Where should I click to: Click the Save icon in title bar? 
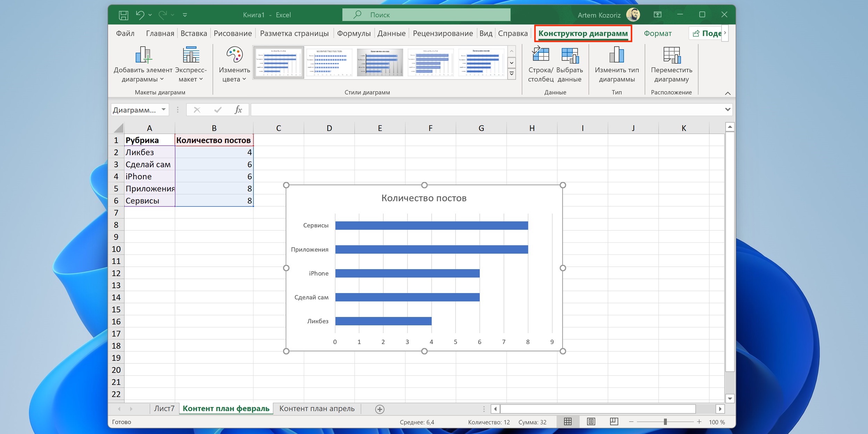123,15
